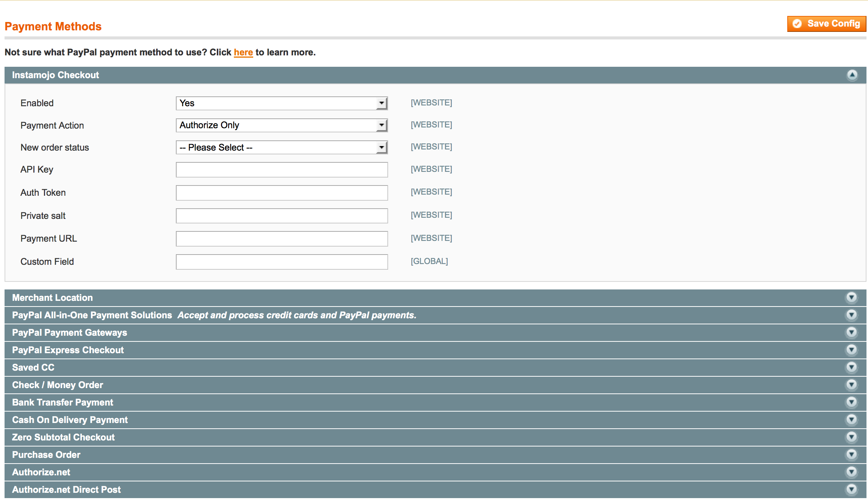Image resolution: width=868 pixels, height=500 pixels.
Task: Expand PayPal Payment Gateways arrow icon
Action: (x=851, y=332)
